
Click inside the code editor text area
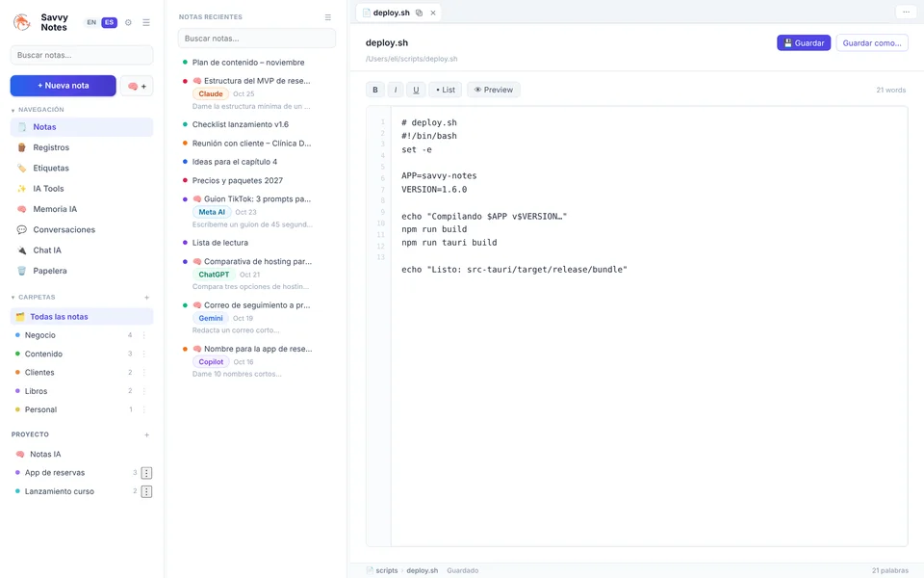tap(648, 327)
